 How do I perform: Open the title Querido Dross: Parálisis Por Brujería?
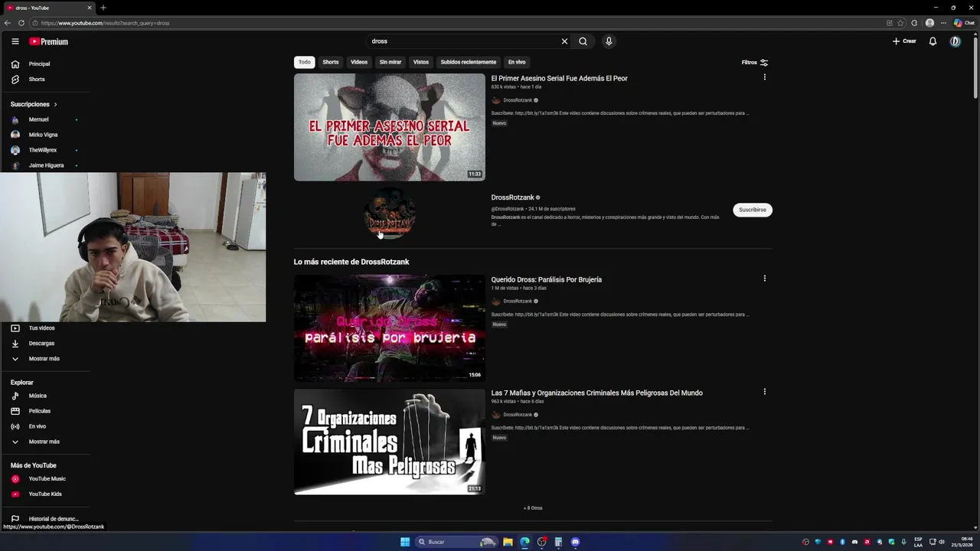coord(547,279)
